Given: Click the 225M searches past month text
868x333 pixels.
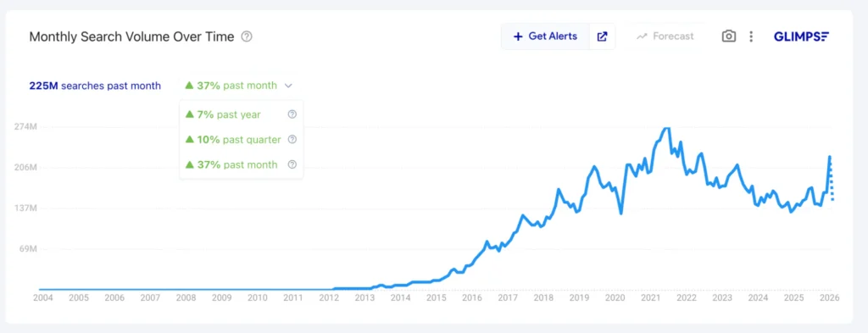Looking at the screenshot, I should pyautogui.click(x=95, y=86).
